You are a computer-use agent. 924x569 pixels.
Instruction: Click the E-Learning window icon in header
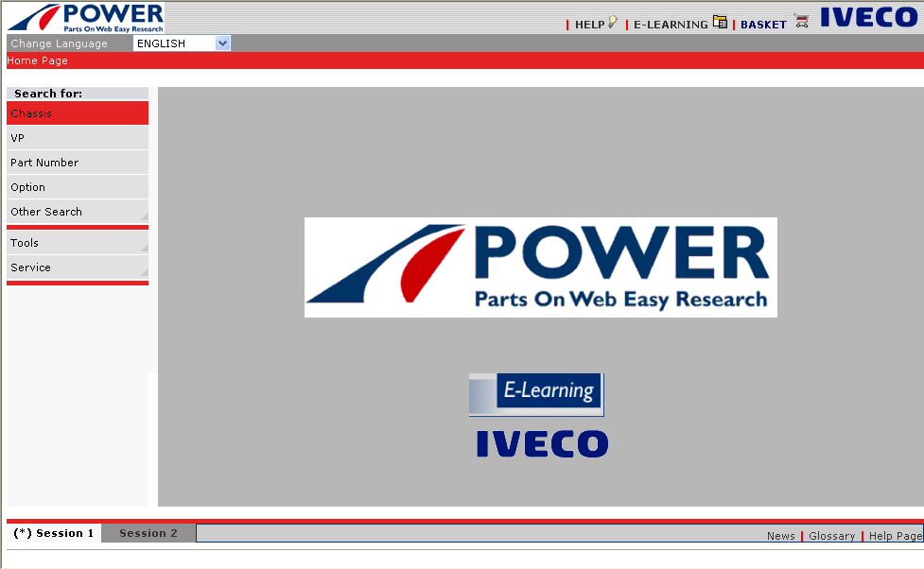pos(720,22)
